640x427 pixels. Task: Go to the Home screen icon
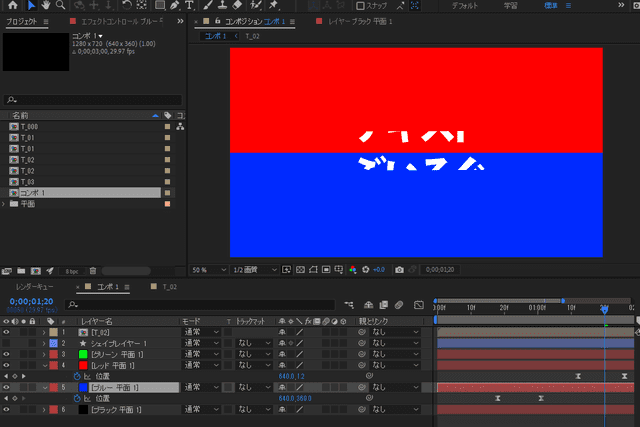click(13, 5)
